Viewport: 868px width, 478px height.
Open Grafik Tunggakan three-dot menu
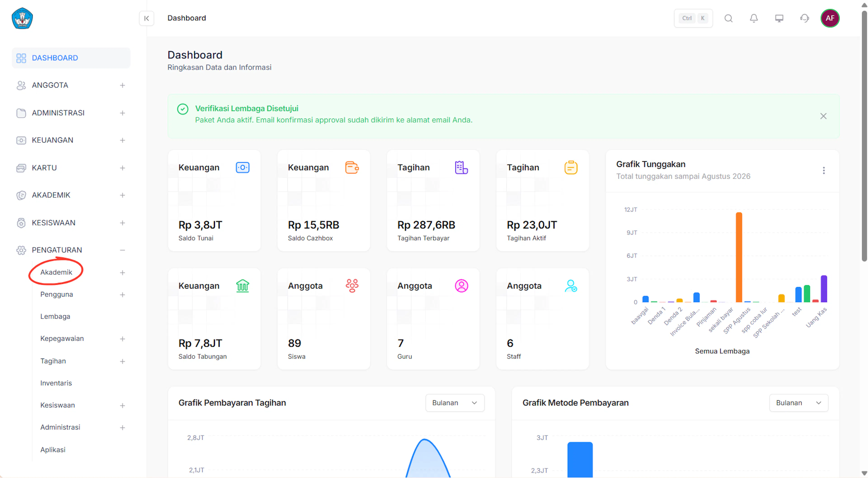click(x=823, y=170)
